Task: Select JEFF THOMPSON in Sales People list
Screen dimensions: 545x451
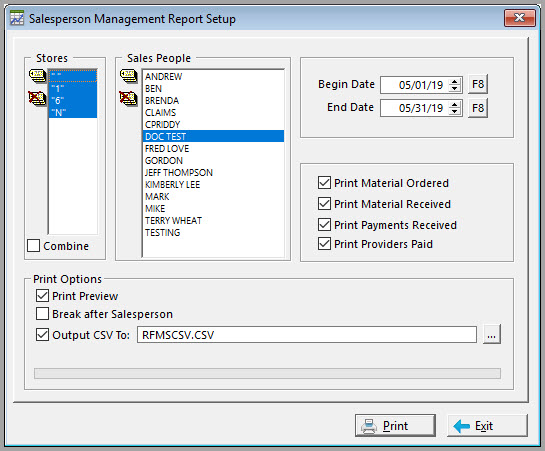Action: click(213, 172)
